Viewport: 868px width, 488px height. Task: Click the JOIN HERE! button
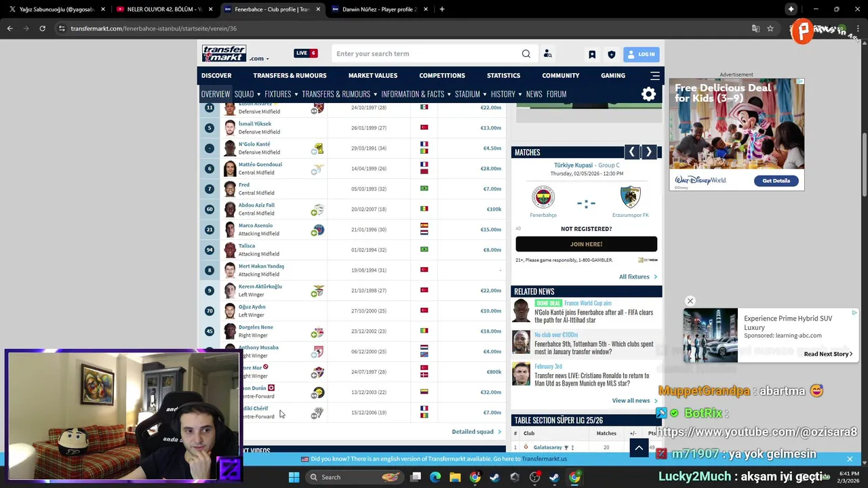click(586, 244)
